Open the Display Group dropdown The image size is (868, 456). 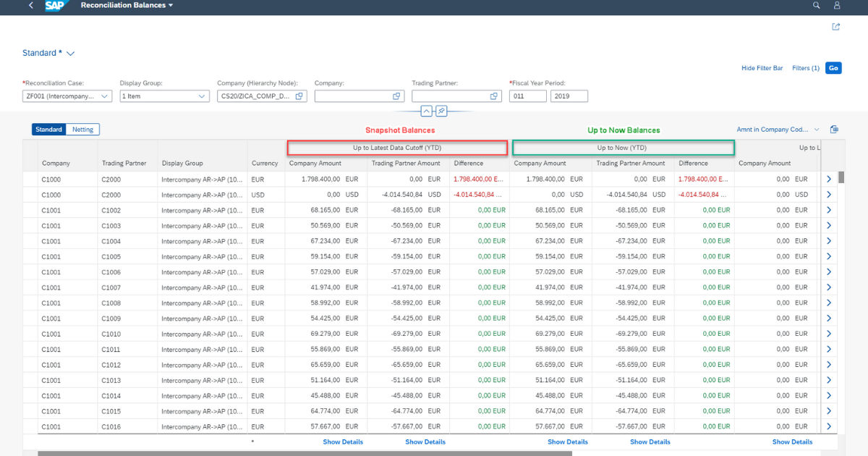(x=202, y=96)
